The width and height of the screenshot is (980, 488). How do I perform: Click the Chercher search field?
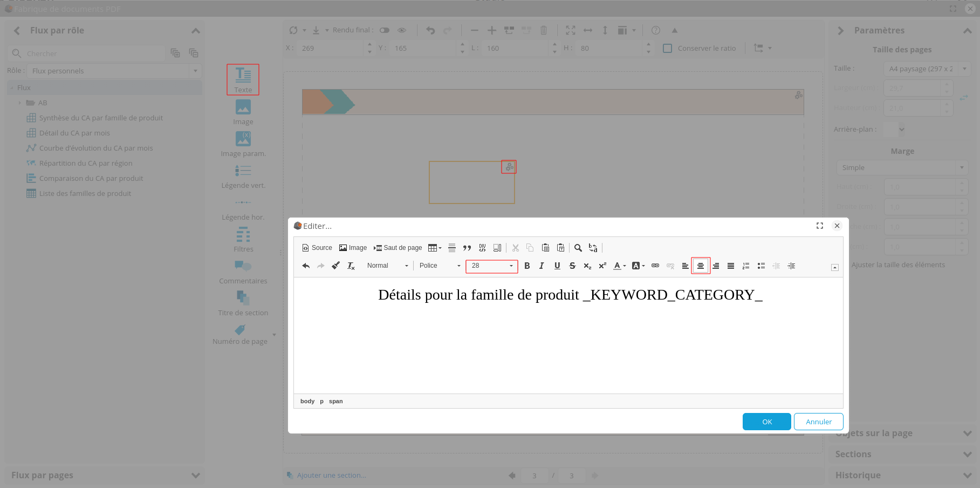click(94, 53)
